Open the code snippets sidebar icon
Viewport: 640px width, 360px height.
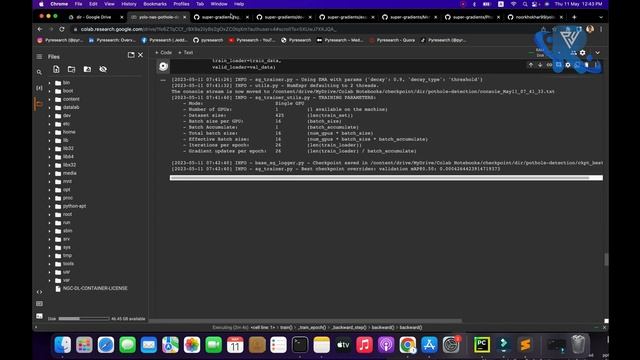coord(39,292)
